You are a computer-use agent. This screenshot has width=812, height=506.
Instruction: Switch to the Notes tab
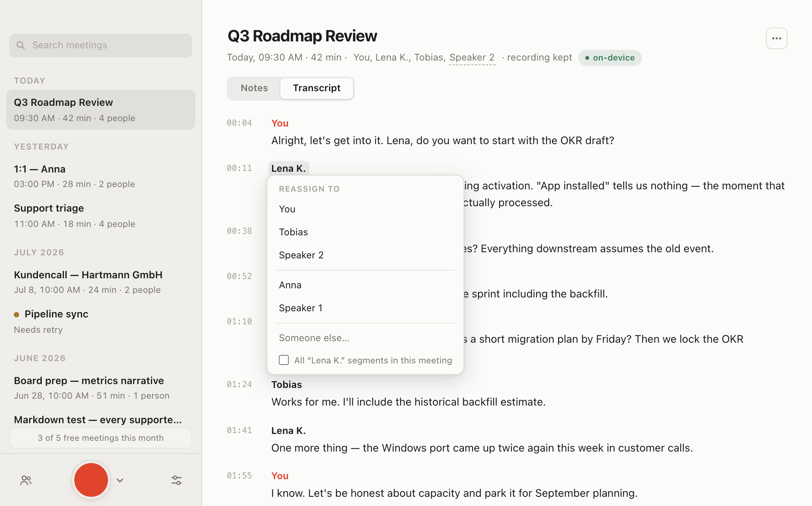254,88
